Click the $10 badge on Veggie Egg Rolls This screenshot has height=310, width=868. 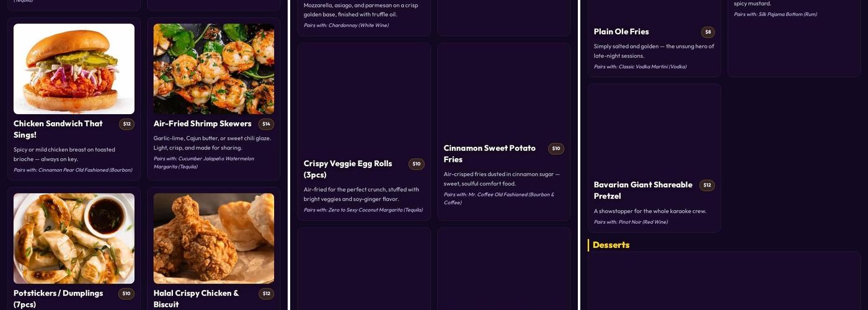(417, 164)
